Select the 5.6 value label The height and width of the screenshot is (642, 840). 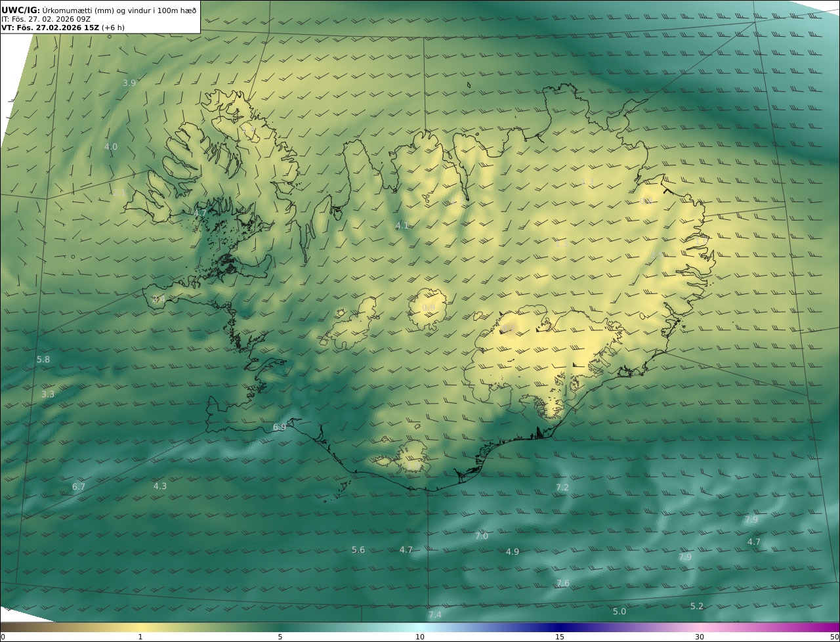tap(358, 549)
